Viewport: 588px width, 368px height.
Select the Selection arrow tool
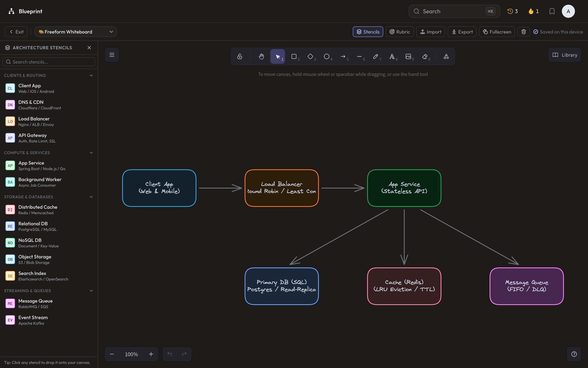click(277, 56)
